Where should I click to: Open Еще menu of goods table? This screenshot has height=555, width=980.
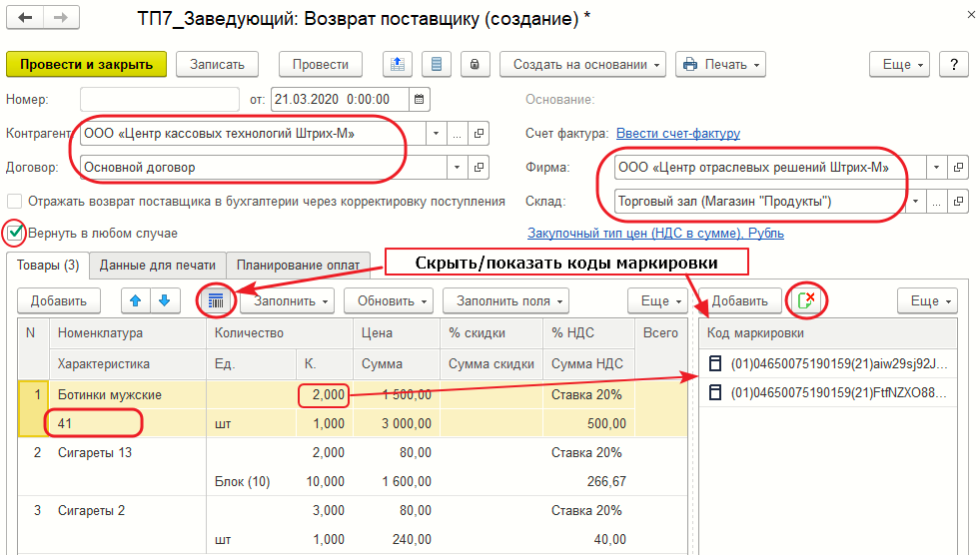tap(658, 300)
